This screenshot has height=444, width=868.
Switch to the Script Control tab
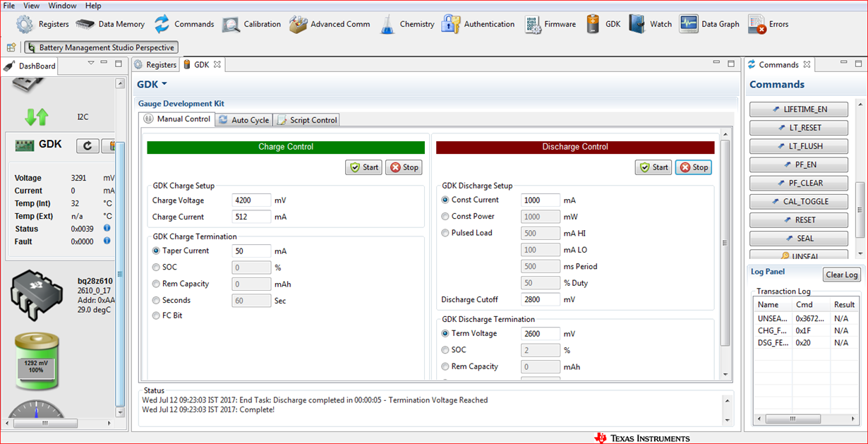click(307, 120)
